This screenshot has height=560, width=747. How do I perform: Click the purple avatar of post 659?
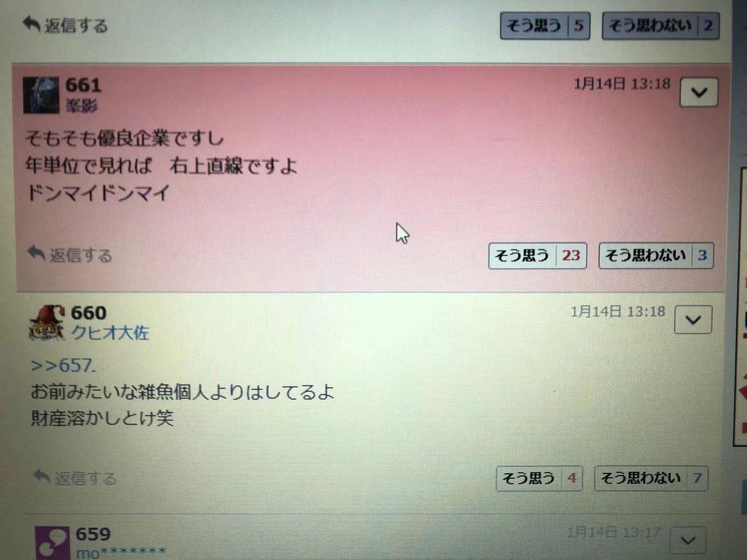tap(52, 543)
